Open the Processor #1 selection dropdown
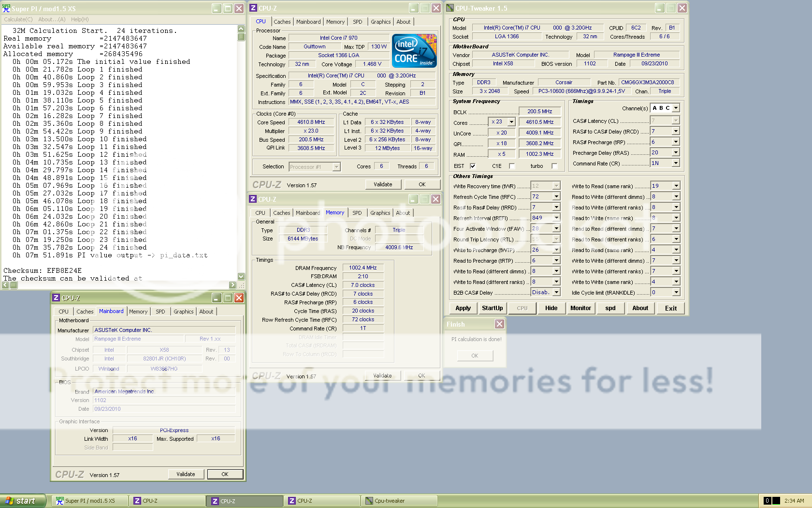The height and width of the screenshot is (508, 812). pyautogui.click(x=336, y=167)
